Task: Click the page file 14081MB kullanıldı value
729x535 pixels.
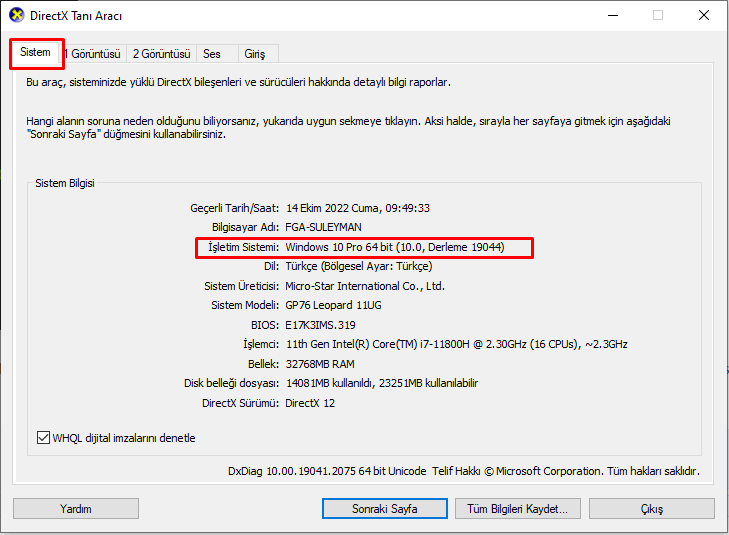Action: pyautogui.click(x=382, y=383)
